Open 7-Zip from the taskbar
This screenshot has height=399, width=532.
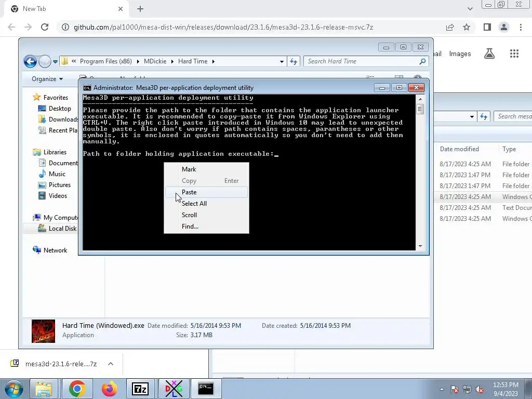(140, 389)
